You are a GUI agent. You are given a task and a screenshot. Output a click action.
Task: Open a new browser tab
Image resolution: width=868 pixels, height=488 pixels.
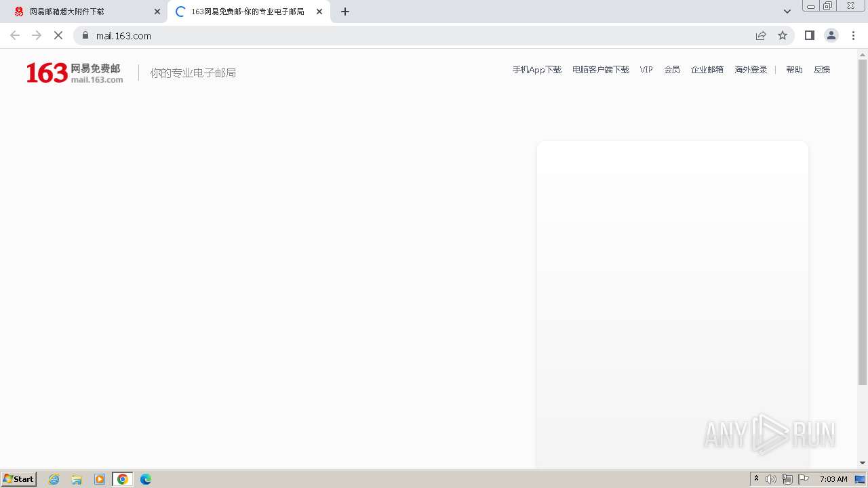point(345,12)
